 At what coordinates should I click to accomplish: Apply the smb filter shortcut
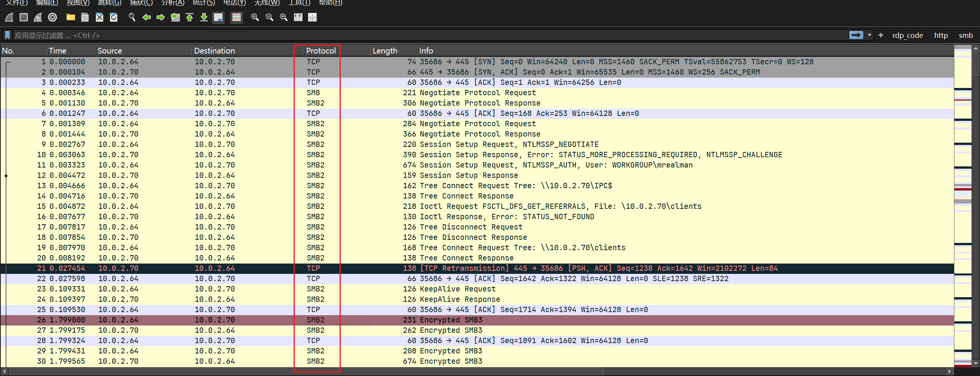pos(965,35)
